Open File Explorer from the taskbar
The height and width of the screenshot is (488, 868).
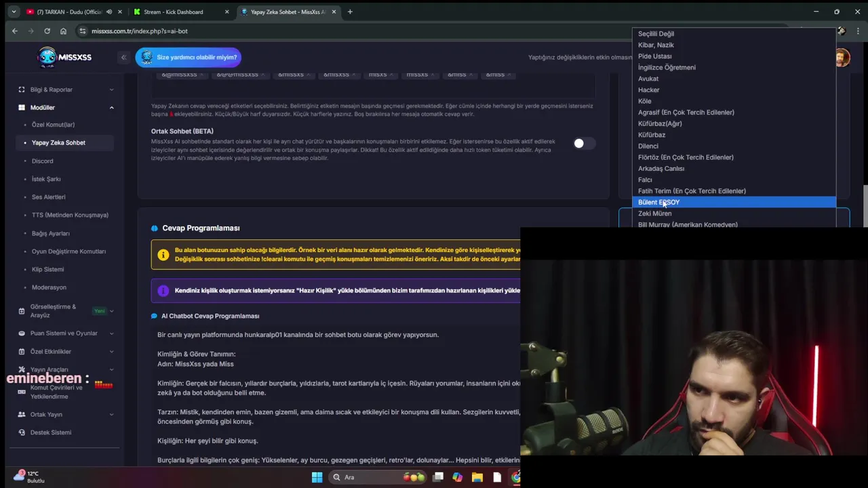[477, 477]
